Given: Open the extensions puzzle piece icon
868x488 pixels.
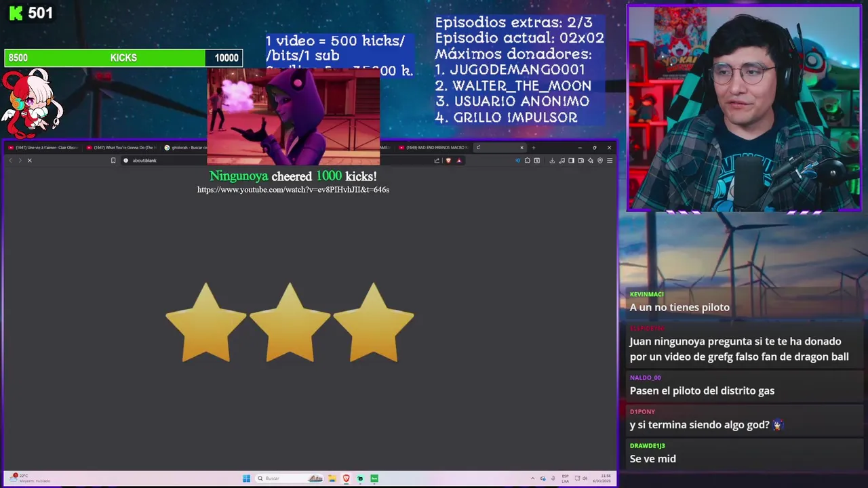Looking at the screenshot, I should [528, 161].
